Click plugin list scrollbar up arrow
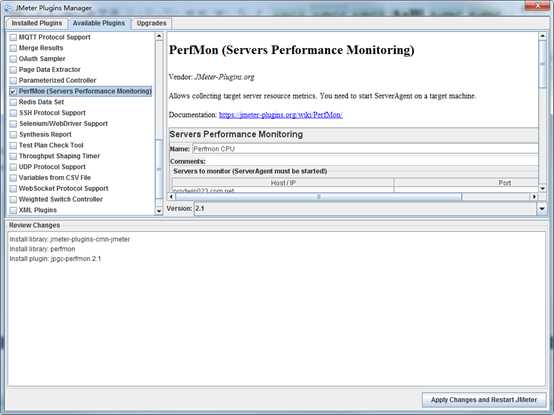 [x=159, y=36]
